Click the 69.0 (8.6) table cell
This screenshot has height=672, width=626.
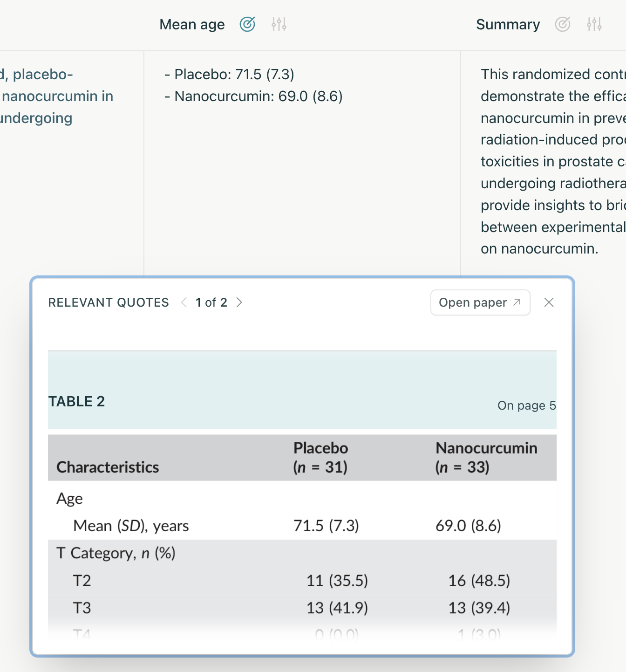pos(468,526)
